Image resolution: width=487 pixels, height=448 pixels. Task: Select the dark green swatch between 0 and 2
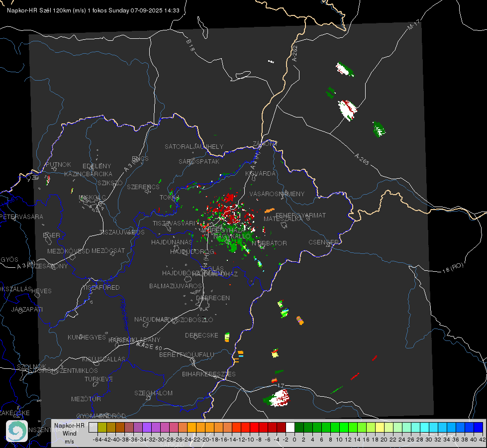299,428
